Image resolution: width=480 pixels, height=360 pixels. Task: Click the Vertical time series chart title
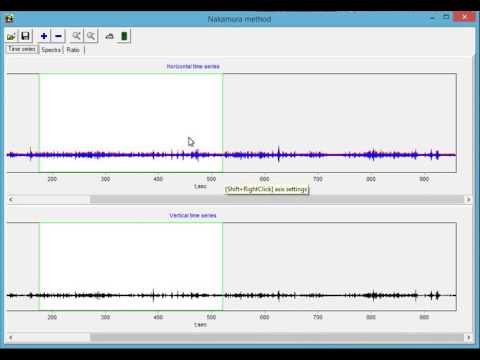coord(193,216)
